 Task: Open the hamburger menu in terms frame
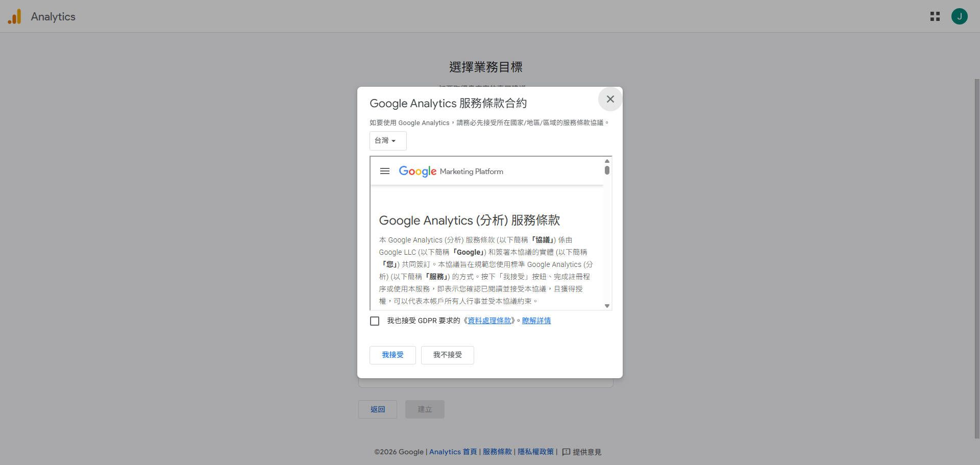click(x=385, y=172)
